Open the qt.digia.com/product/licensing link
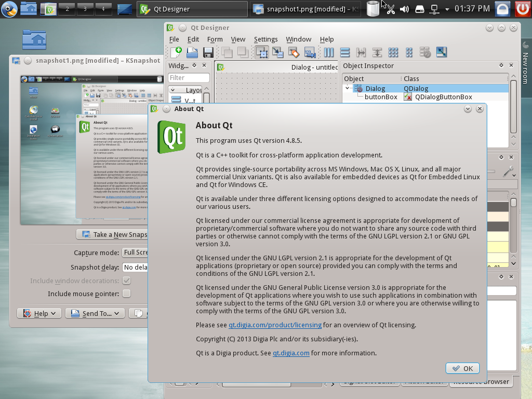Screen dimensions: 532x399 click(275, 325)
